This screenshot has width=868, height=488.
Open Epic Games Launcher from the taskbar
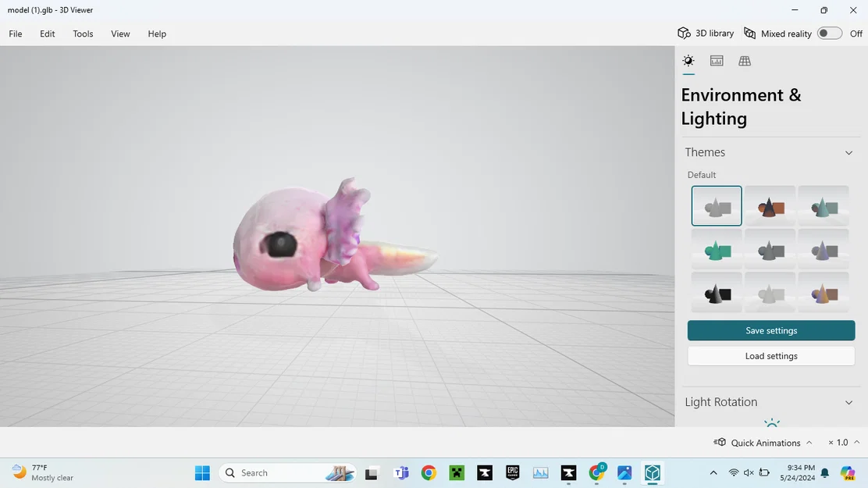pyautogui.click(x=513, y=473)
